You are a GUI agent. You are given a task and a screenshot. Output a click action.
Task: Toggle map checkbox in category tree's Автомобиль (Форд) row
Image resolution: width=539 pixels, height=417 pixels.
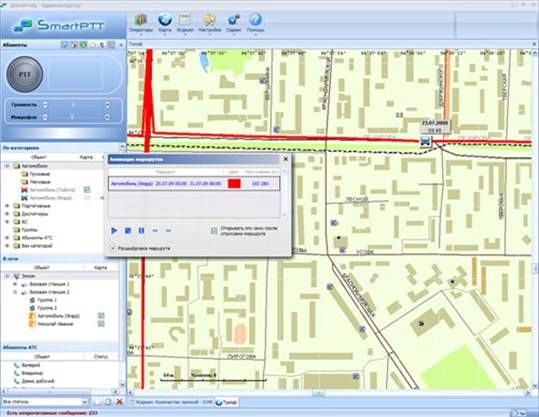pyautogui.click(x=87, y=198)
